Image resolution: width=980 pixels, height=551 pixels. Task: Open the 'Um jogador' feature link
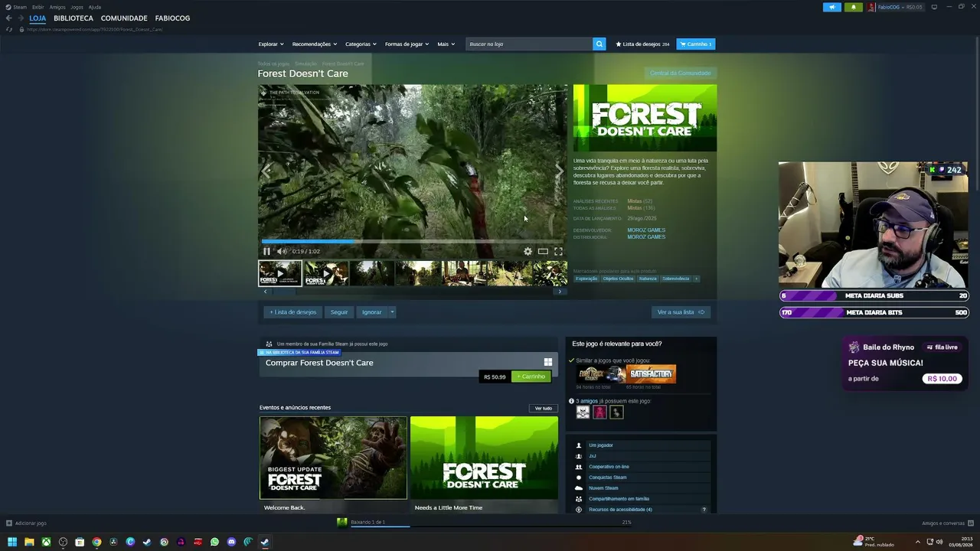point(601,445)
